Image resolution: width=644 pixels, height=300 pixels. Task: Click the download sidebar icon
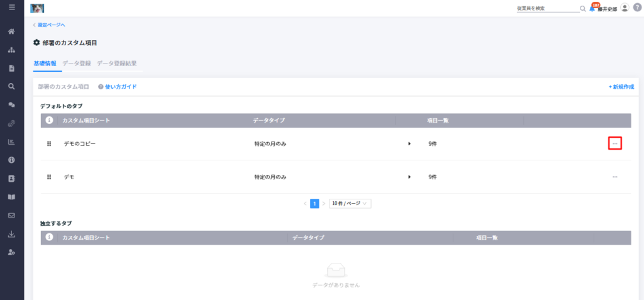(11, 234)
